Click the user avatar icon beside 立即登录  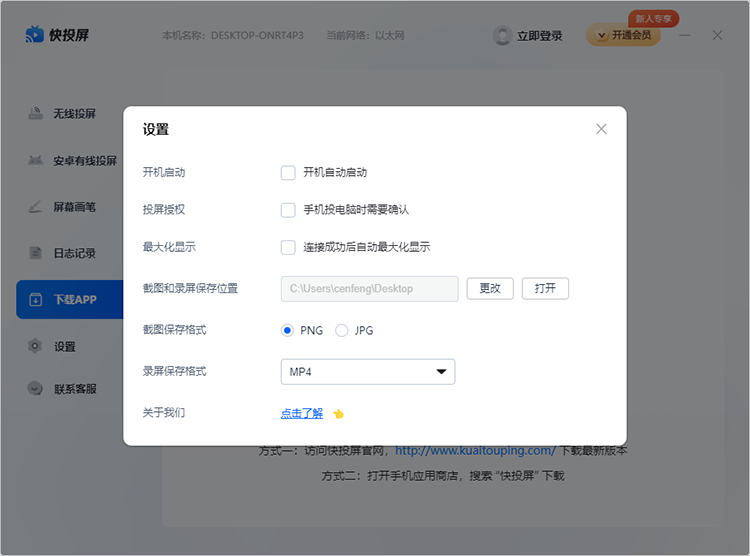(503, 35)
